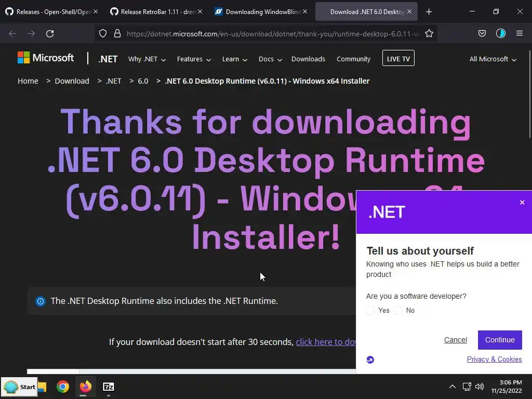The image size is (532, 399).
Task: Open File Explorer from the taskbar
Action: [42, 387]
